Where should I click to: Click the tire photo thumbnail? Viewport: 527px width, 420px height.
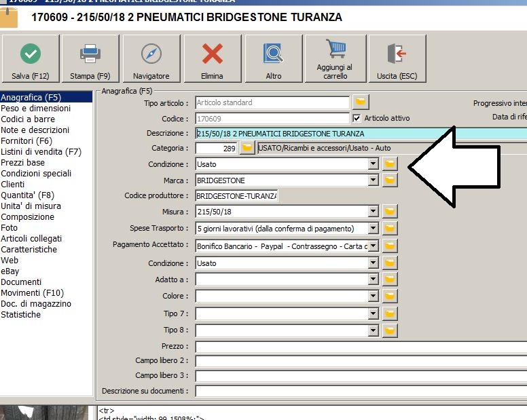(43, 413)
